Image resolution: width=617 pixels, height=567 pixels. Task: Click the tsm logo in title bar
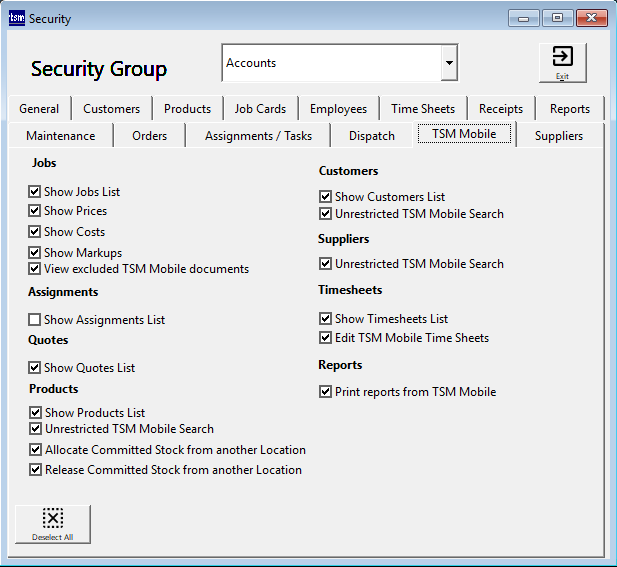17,18
